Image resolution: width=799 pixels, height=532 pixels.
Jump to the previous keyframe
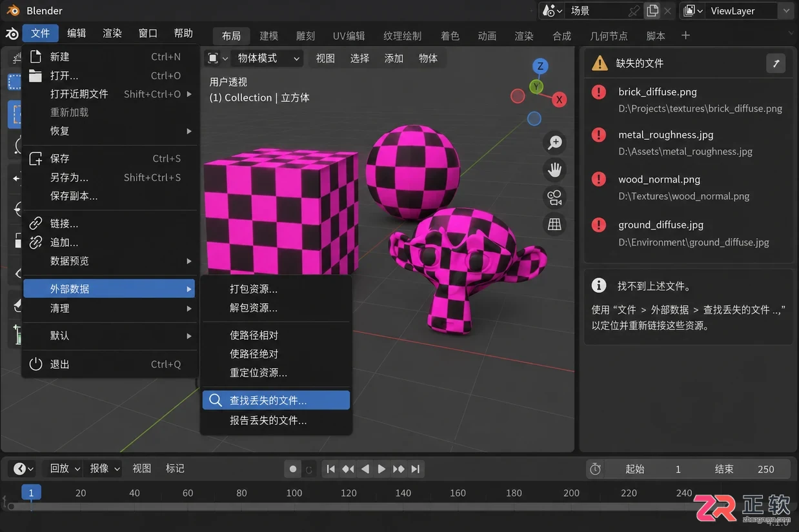[x=348, y=469]
